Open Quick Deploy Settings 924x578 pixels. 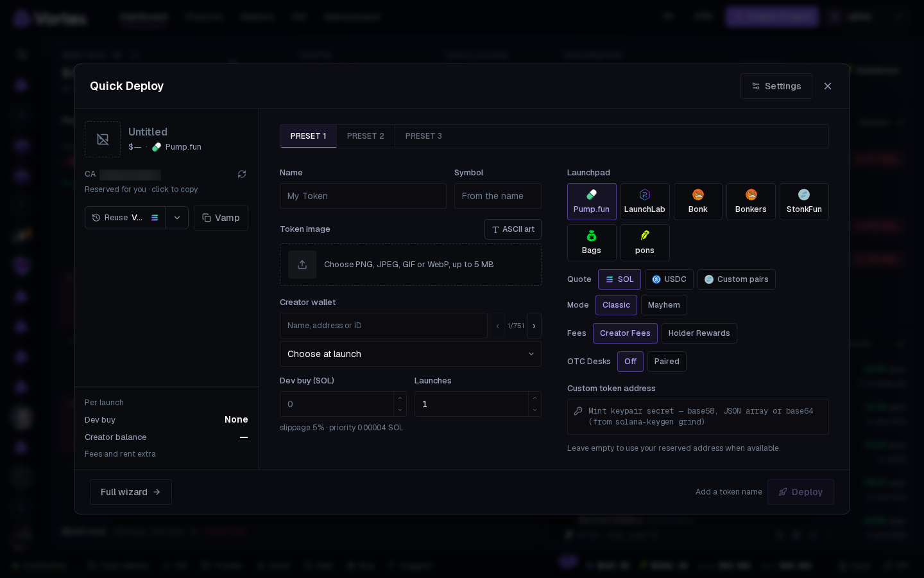[x=776, y=86]
